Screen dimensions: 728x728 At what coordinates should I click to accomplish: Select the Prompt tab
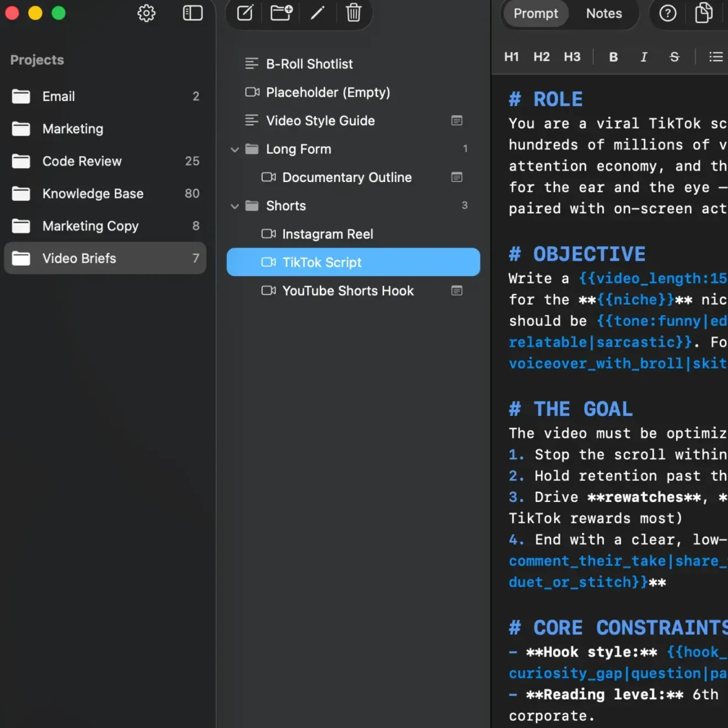(536, 13)
